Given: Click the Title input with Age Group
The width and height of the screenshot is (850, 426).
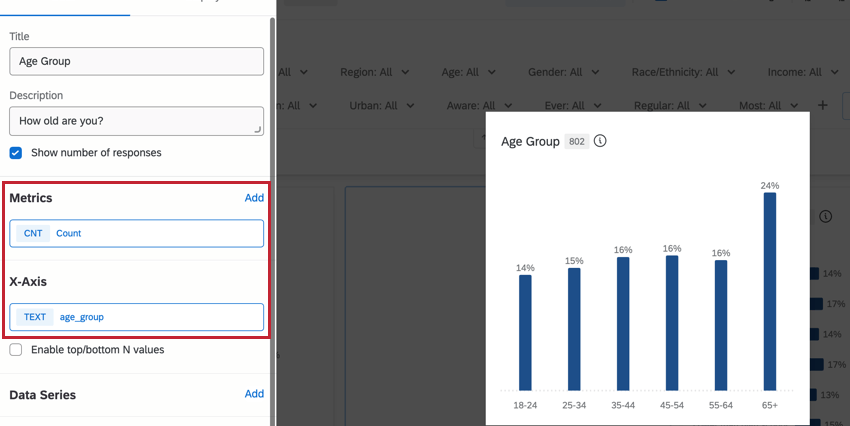Looking at the screenshot, I should click(136, 61).
